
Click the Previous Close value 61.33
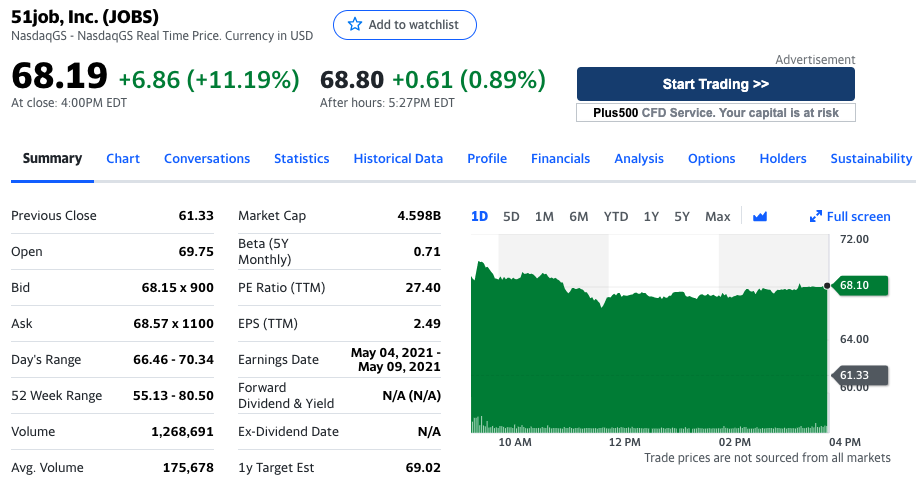(x=196, y=216)
